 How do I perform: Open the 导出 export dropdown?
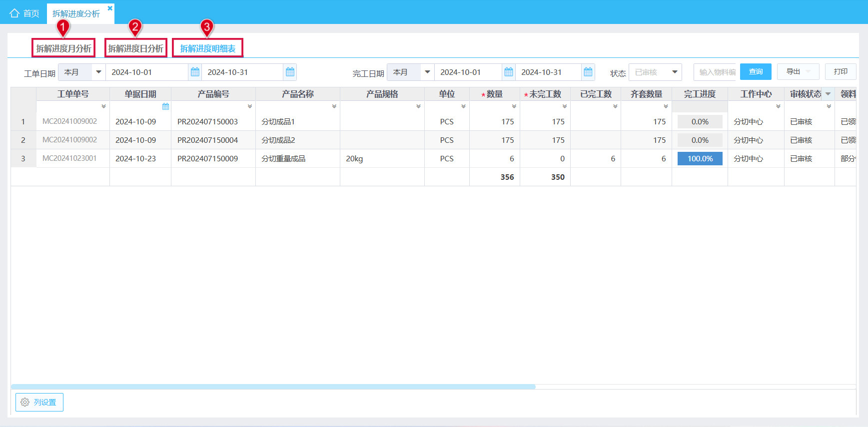798,71
